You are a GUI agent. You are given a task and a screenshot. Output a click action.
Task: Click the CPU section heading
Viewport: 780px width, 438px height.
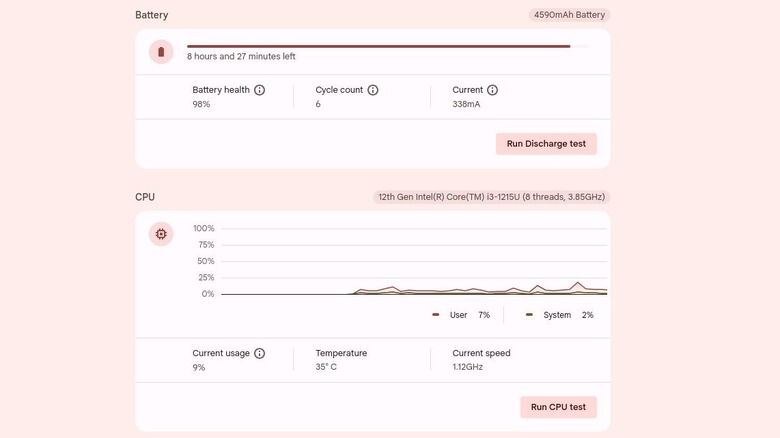tap(145, 197)
